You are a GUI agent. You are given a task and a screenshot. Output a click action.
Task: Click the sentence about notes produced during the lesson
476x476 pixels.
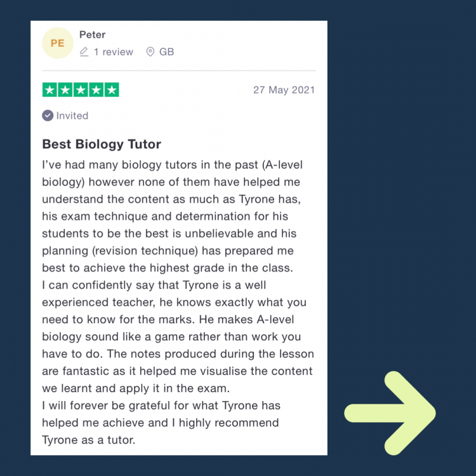click(178, 371)
